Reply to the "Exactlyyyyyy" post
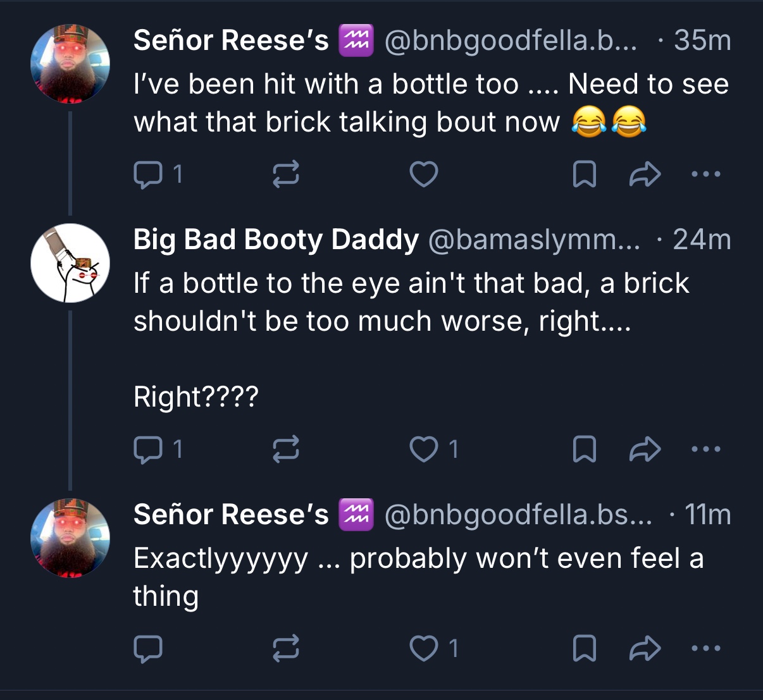The height and width of the screenshot is (700, 763). (148, 648)
